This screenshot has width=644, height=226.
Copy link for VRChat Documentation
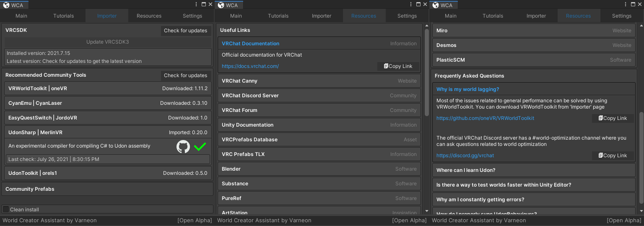tap(398, 66)
